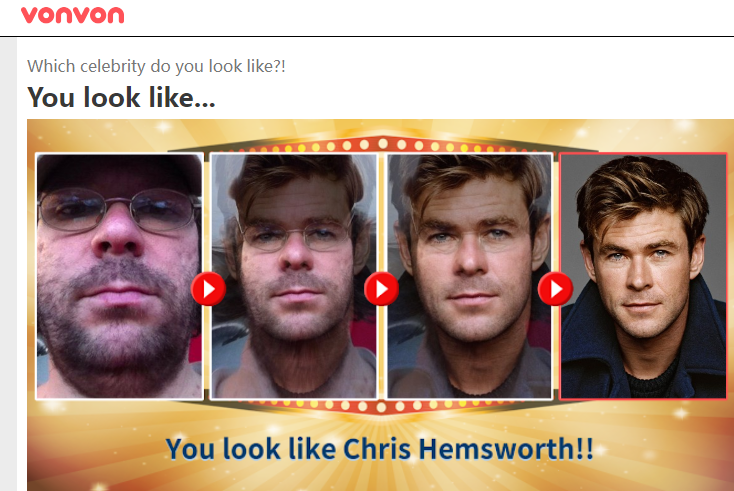
Task: Click the play arrow between the two morphed faces
Action: pyautogui.click(x=382, y=289)
